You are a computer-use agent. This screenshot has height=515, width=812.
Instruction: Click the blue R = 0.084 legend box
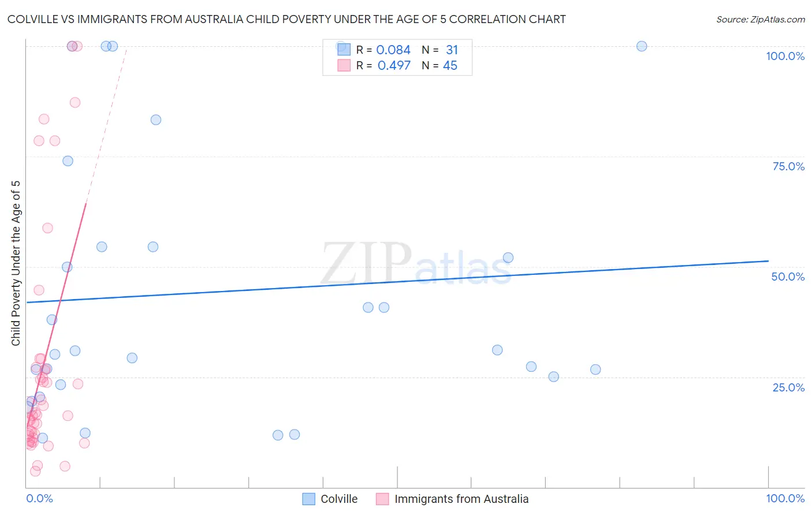344,50
